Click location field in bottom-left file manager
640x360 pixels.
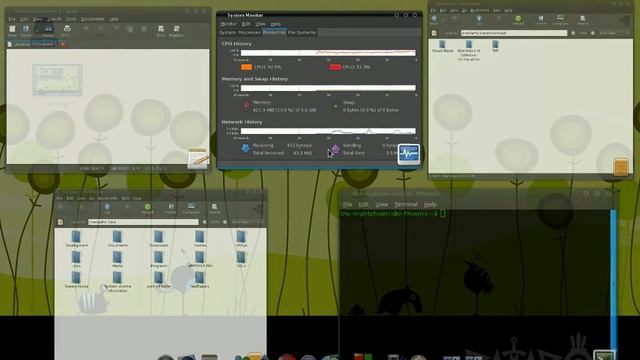(x=143, y=222)
